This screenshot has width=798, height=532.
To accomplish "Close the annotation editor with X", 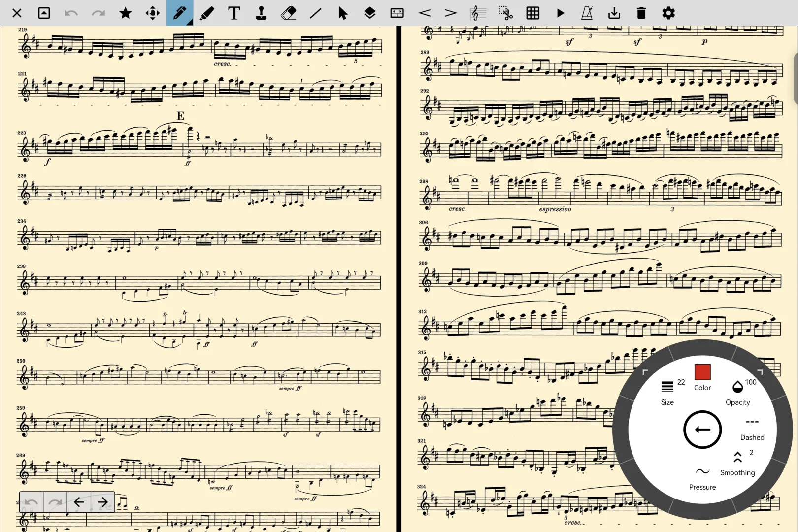I will (x=17, y=13).
